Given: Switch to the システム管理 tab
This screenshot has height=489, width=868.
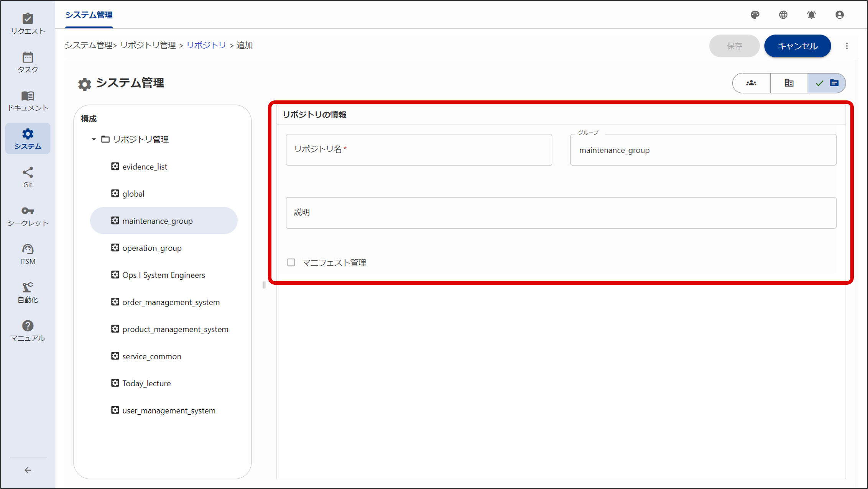Looking at the screenshot, I should click(89, 16).
